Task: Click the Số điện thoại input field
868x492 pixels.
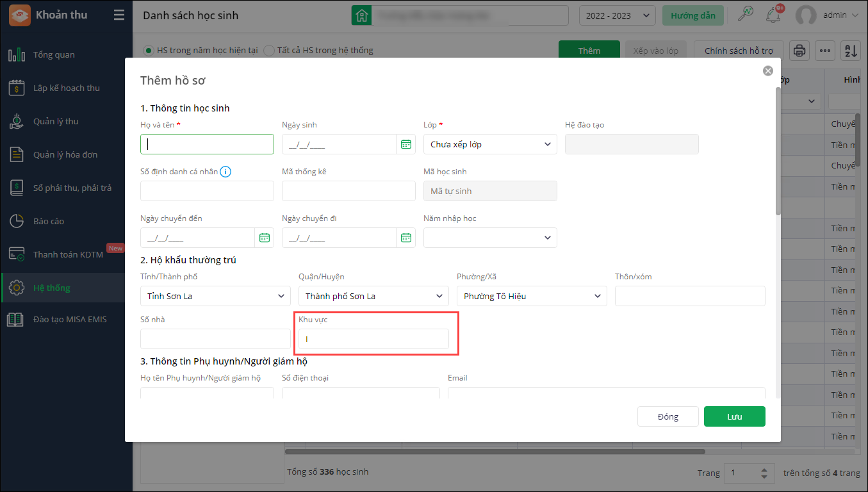Action: [x=361, y=393]
